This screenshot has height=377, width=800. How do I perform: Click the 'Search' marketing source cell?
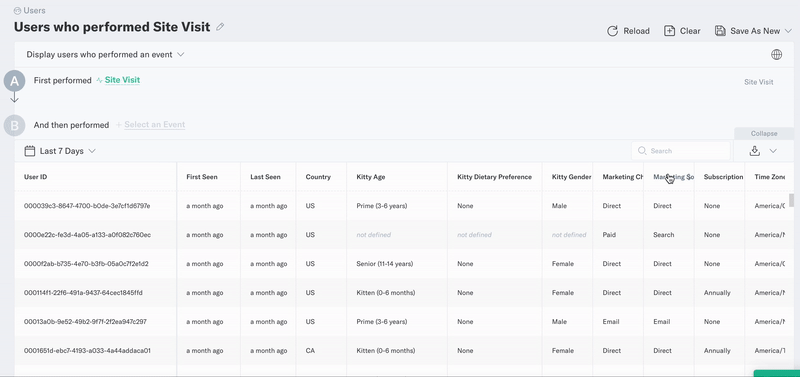click(x=663, y=235)
